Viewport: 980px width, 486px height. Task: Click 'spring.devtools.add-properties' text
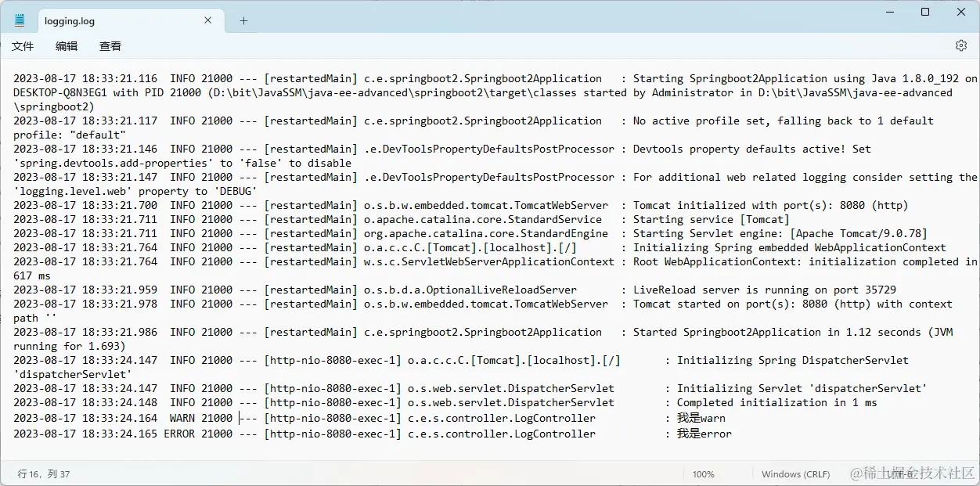(x=113, y=163)
